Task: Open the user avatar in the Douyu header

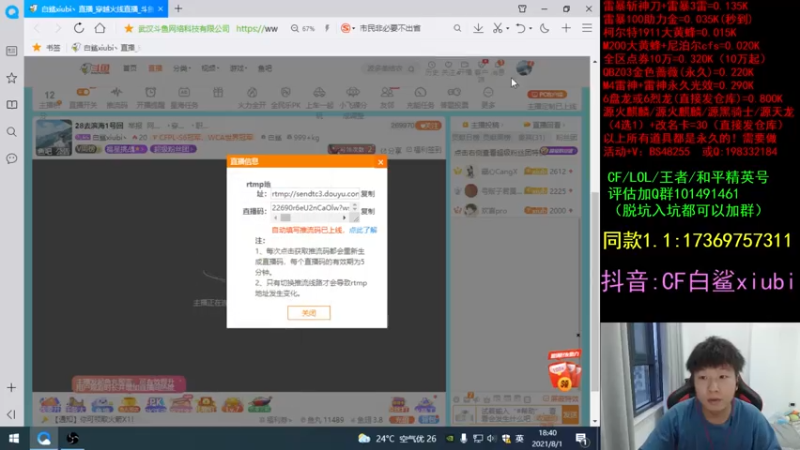Action: tap(524, 68)
